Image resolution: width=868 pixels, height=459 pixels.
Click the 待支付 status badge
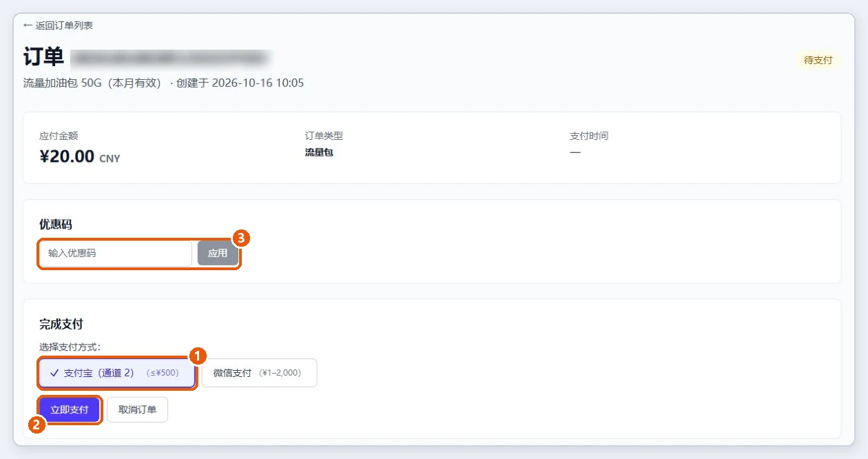(x=818, y=60)
